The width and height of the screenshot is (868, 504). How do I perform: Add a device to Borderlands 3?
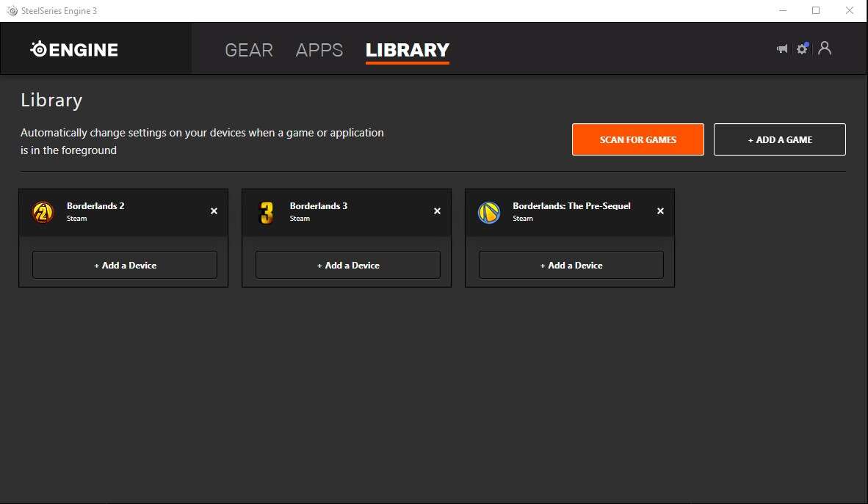coord(348,265)
